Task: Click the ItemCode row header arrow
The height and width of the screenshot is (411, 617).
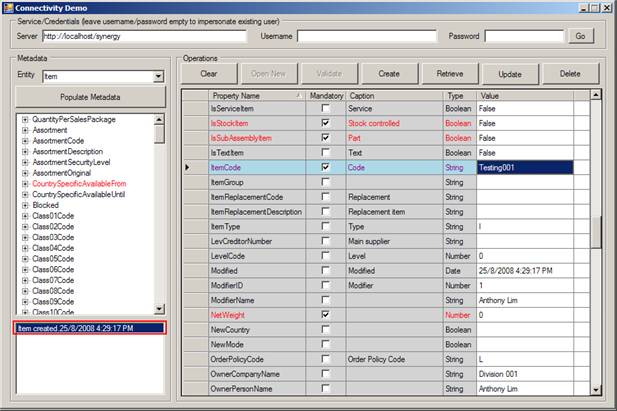Action: pyautogui.click(x=195, y=167)
